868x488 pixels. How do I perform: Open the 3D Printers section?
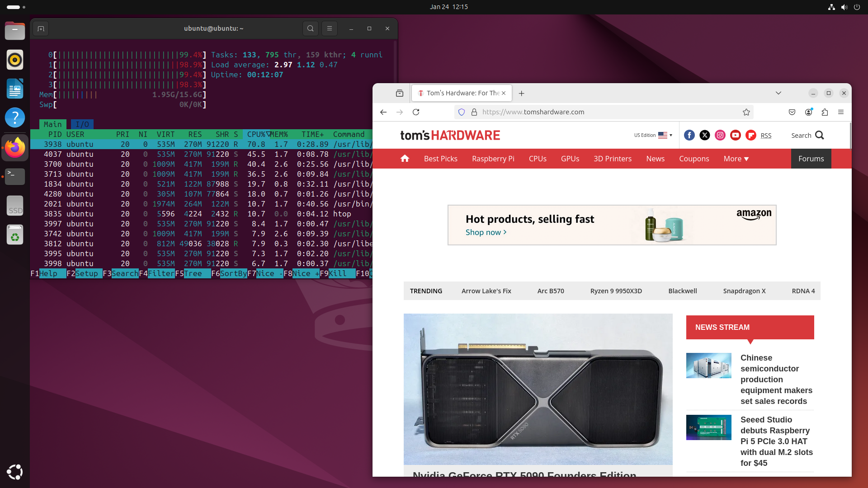tap(613, 159)
